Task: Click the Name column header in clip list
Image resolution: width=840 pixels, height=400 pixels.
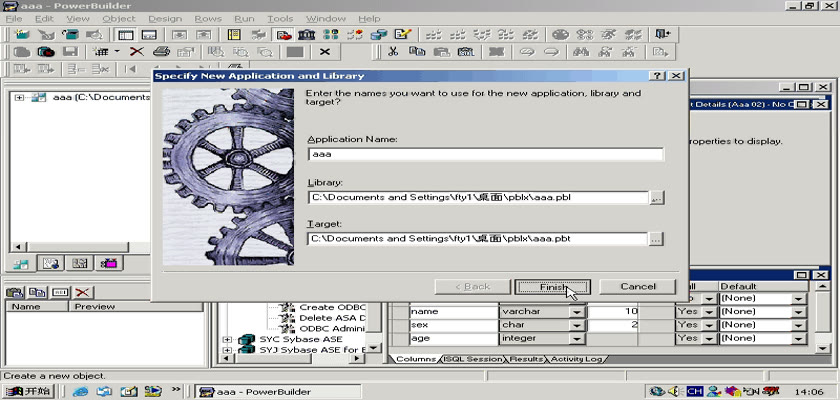Action: pos(38,307)
